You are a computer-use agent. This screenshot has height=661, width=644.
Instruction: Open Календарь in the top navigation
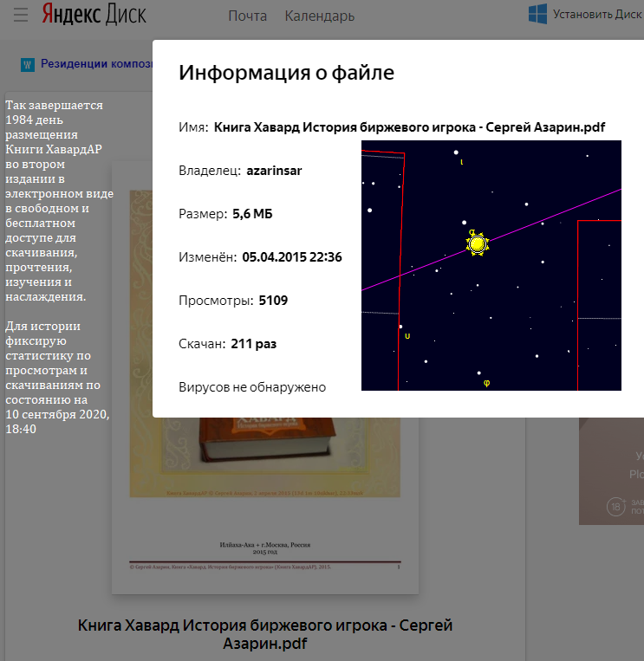319,16
